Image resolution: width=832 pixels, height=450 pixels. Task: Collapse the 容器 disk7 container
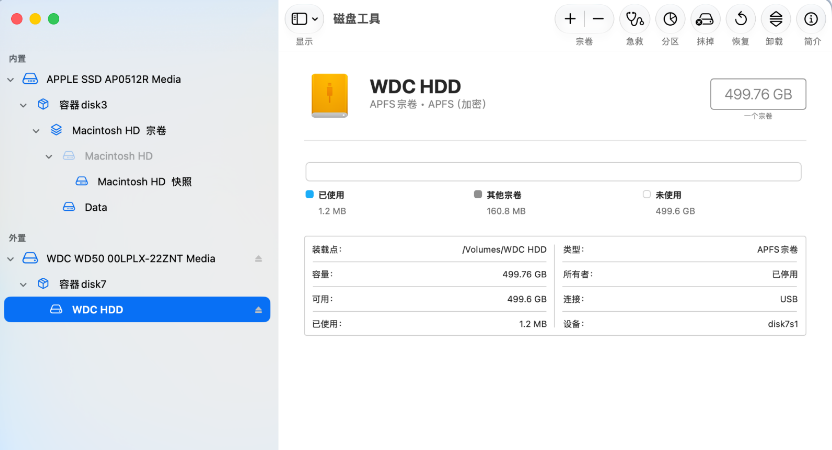tap(23, 284)
